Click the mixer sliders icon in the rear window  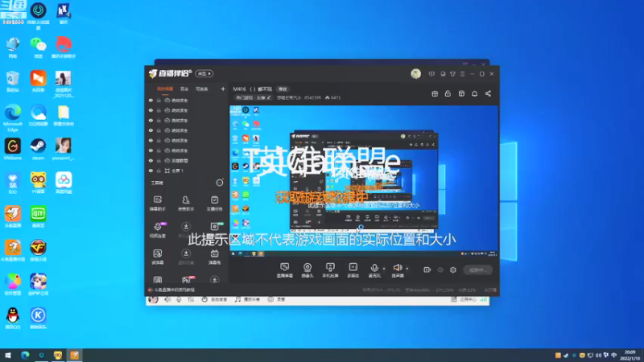pyautogui.click(x=191, y=299)
